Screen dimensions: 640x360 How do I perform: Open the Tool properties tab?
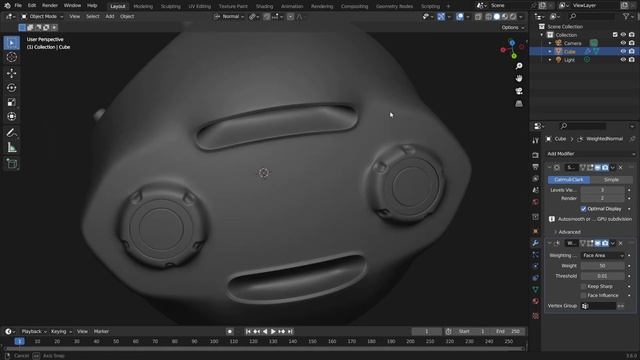click(x=536, y=140)
